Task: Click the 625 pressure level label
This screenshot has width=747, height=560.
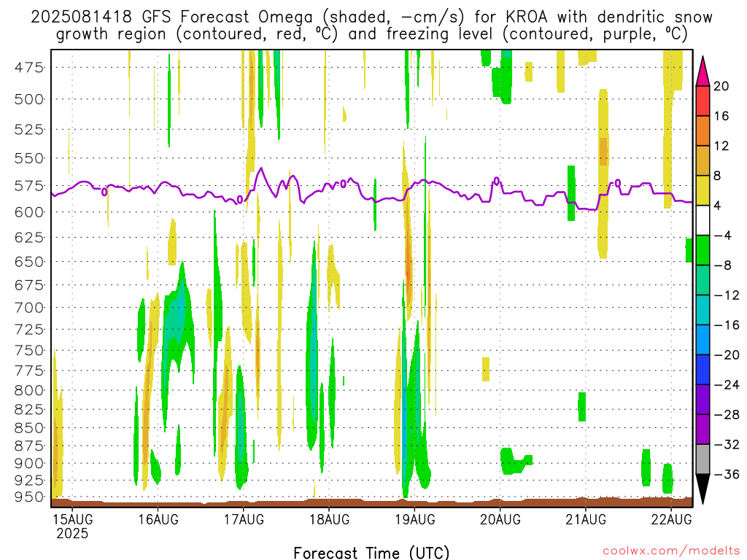Action: point(29,237)
